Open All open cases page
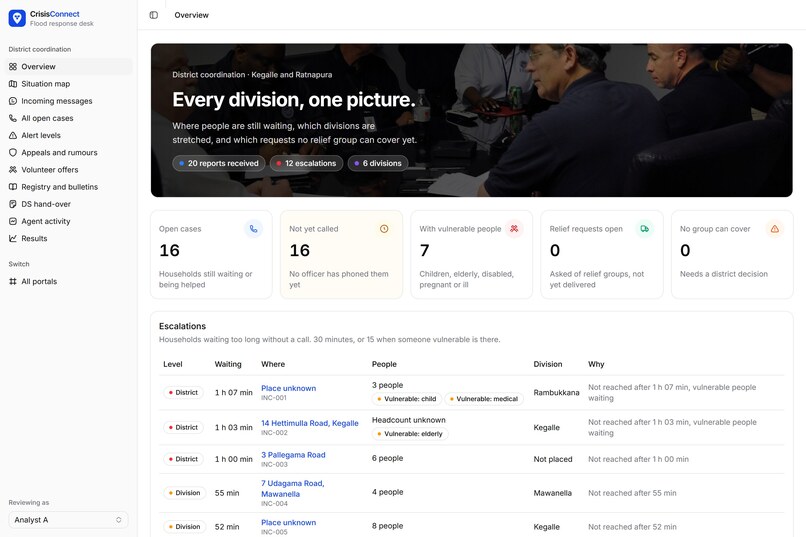 (x=68, y=118)
